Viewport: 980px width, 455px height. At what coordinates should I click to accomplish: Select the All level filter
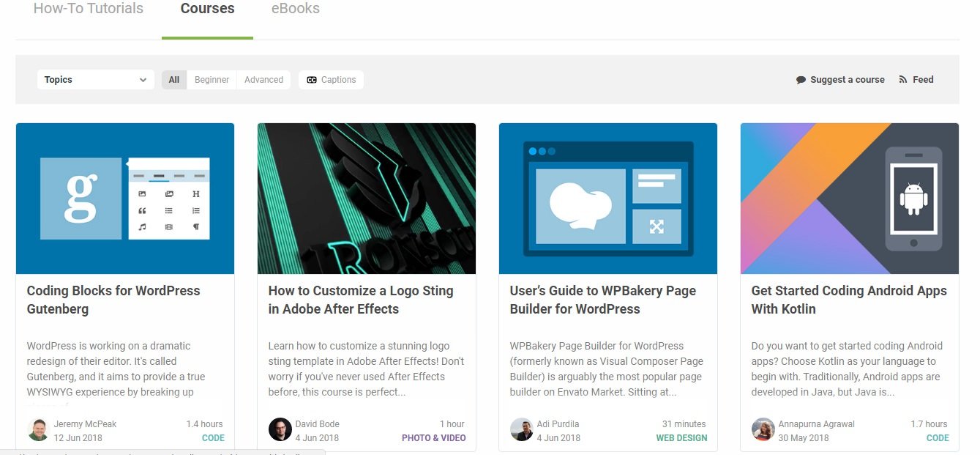click(174, 80)
